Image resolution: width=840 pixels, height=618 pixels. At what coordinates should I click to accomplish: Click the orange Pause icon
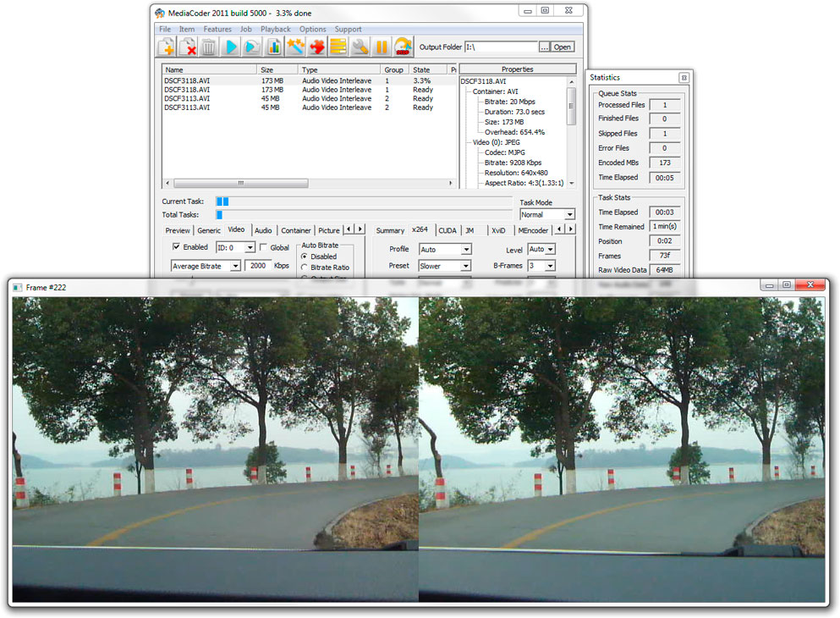click(x=382, y=47)
